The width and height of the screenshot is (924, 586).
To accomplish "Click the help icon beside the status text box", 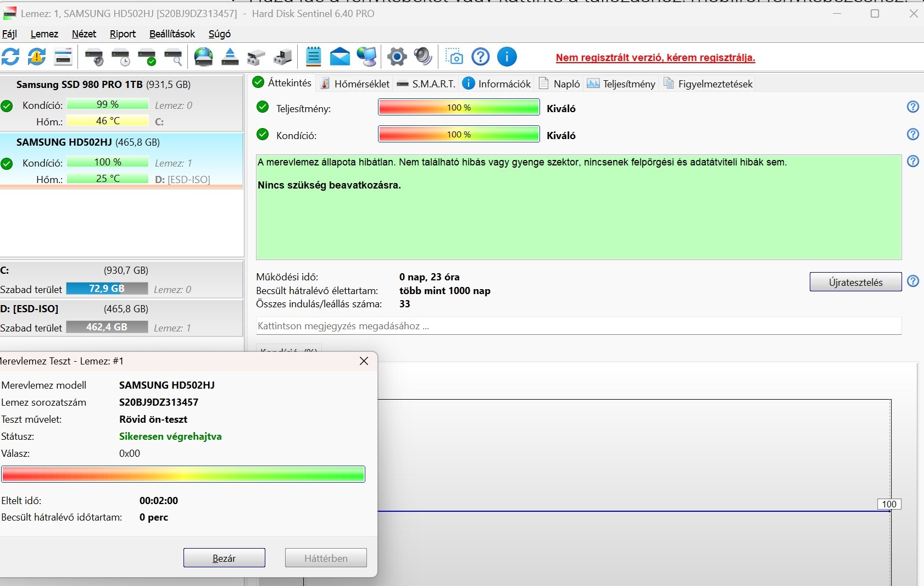I will [x=913, y=161].
